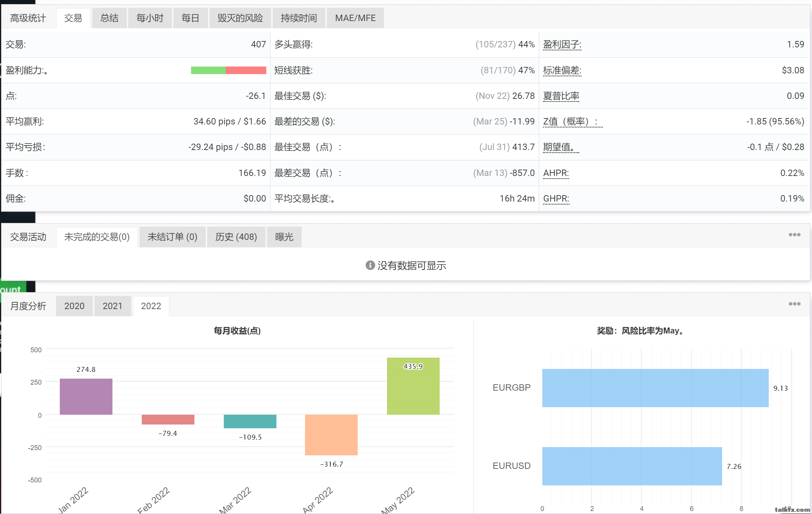Screen dimensions: 812x514
Task: Open the 月度分析 panel options ellipsis menu
Action: click(794, 304)
